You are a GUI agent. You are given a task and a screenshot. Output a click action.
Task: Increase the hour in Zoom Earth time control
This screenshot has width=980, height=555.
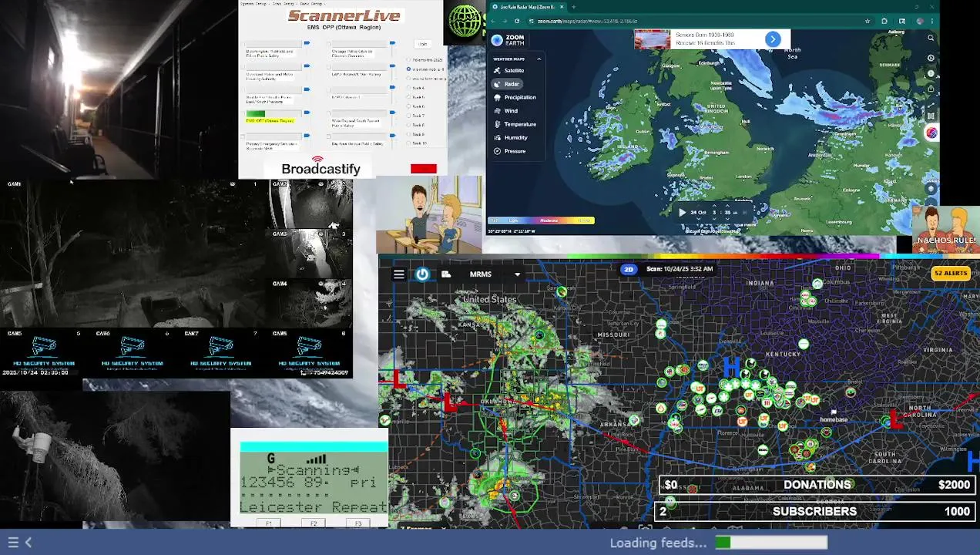(x=714, y=206)
